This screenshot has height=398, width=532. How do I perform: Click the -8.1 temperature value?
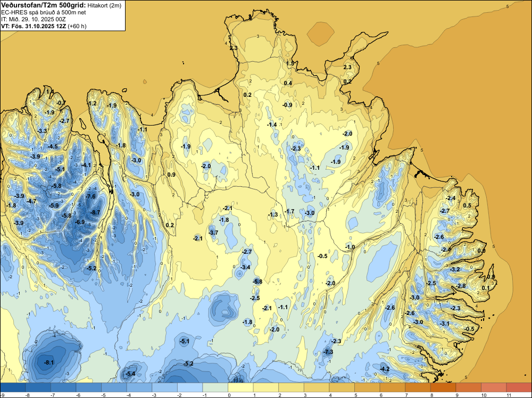(x=49, y=362)
